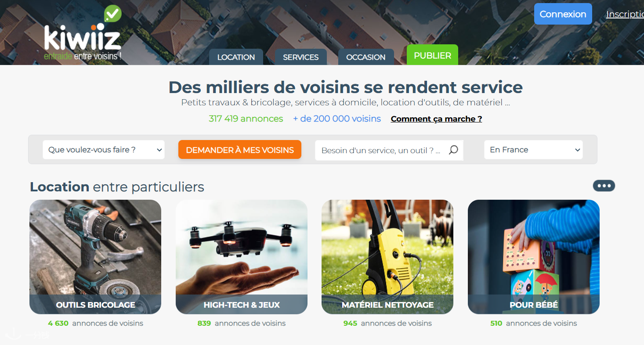Switch to the LOCATION tab

(x=236, y=57)
